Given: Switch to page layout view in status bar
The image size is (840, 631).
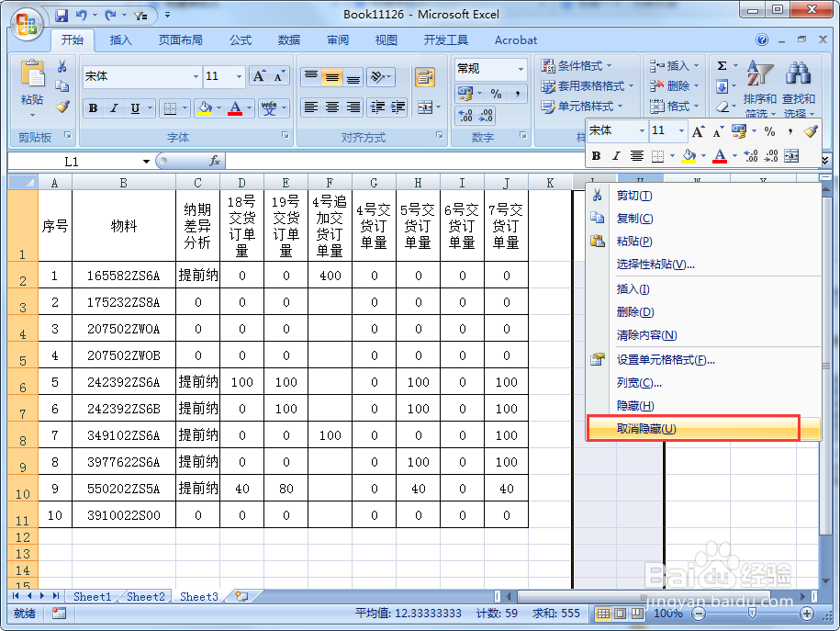Looking at the screenshot, I should [x=620, y=614].
